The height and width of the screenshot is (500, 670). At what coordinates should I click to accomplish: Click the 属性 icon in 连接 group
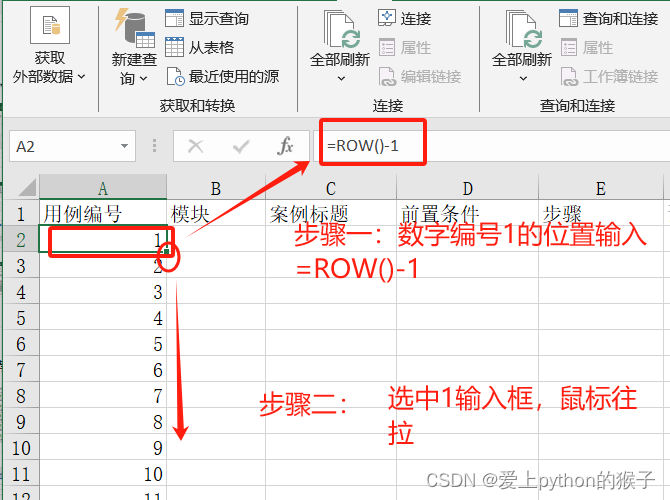click(387, 47)
